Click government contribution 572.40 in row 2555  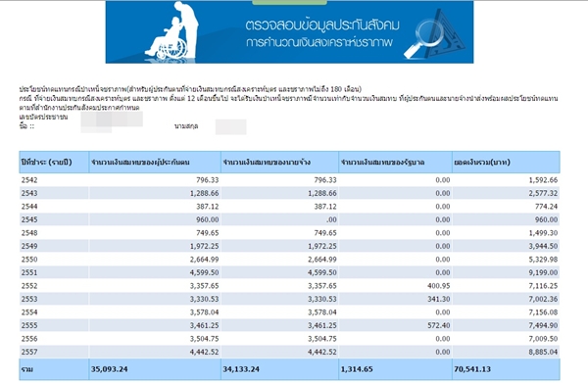[438, 325]
